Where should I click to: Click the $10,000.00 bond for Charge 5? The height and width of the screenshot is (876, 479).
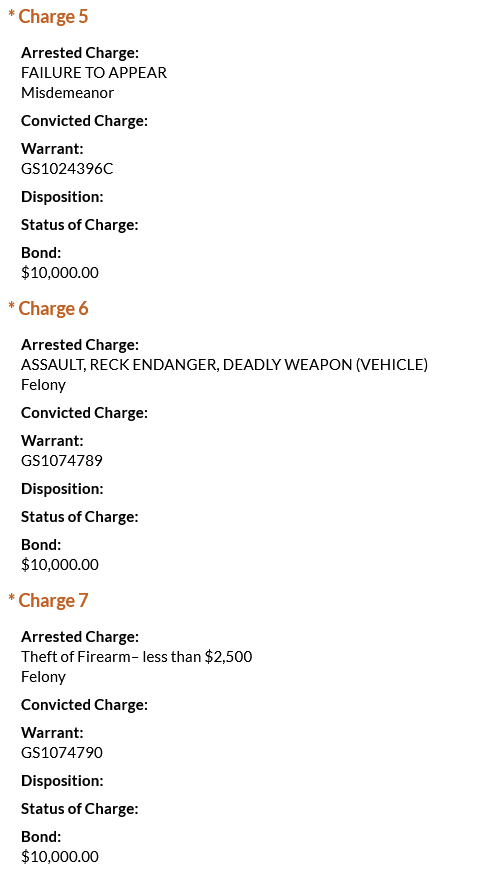[x=60, y=273]
